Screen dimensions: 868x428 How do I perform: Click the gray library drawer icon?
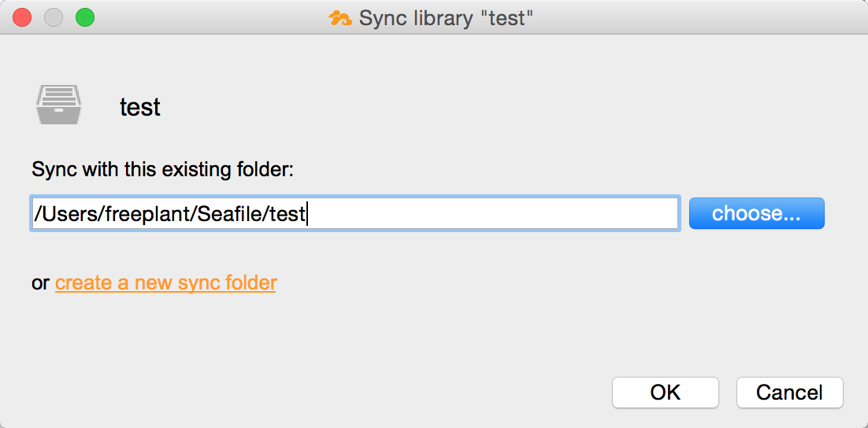click(x=58, y=105)
